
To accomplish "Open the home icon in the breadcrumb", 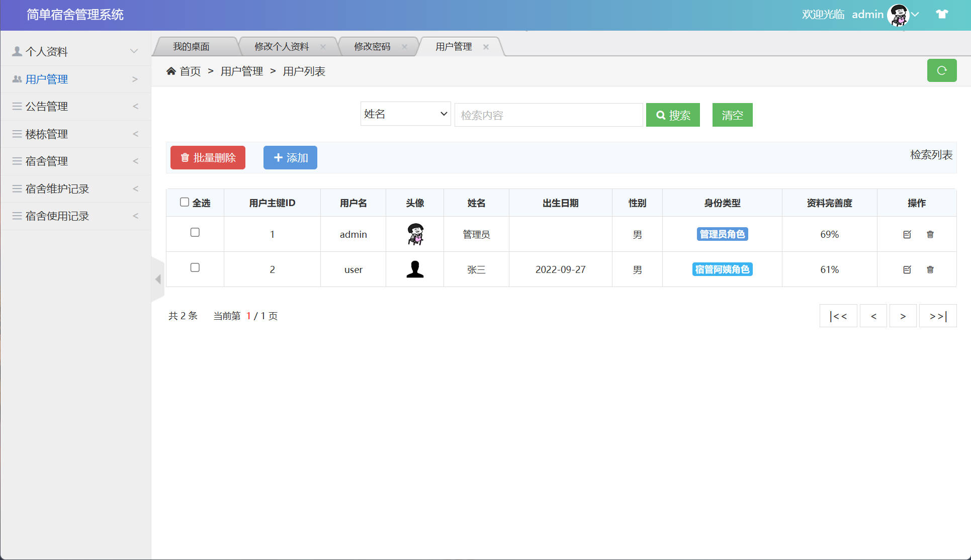I will [171, 71].
